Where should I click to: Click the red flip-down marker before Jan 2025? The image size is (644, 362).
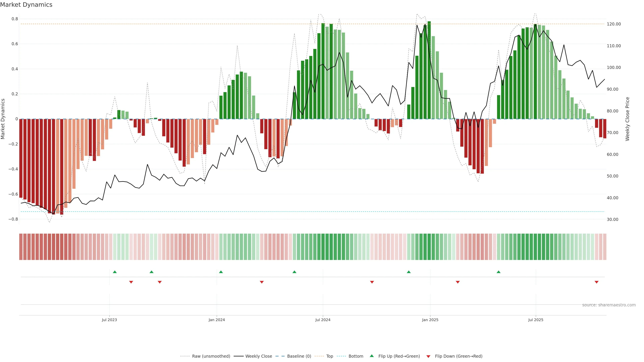click(x=372, y=282)
